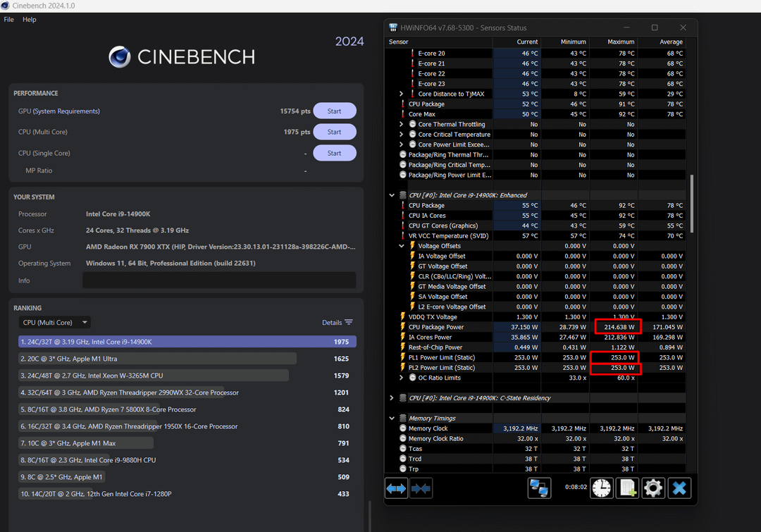Select the Intel Xeon W-3265M ranking row
The height and width of the screenshot is (532, 761).
(x=187, y=376)
